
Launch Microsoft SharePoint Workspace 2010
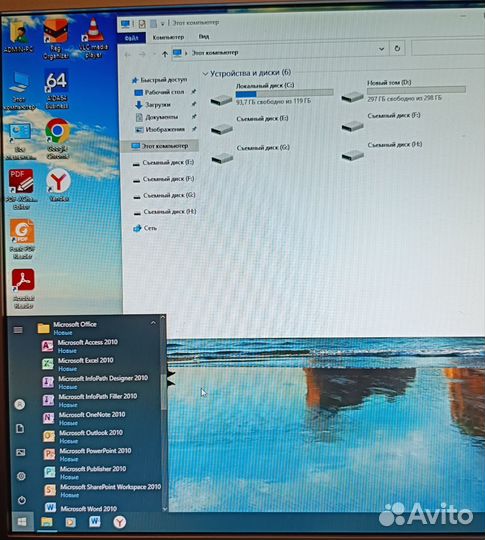click(x=102, y=490)
